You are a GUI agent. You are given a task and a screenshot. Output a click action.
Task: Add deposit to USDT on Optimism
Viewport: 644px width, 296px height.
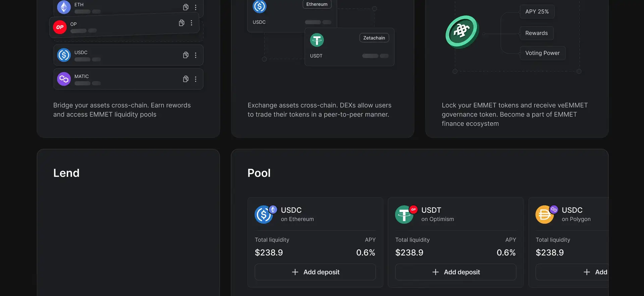click(455, 272)
